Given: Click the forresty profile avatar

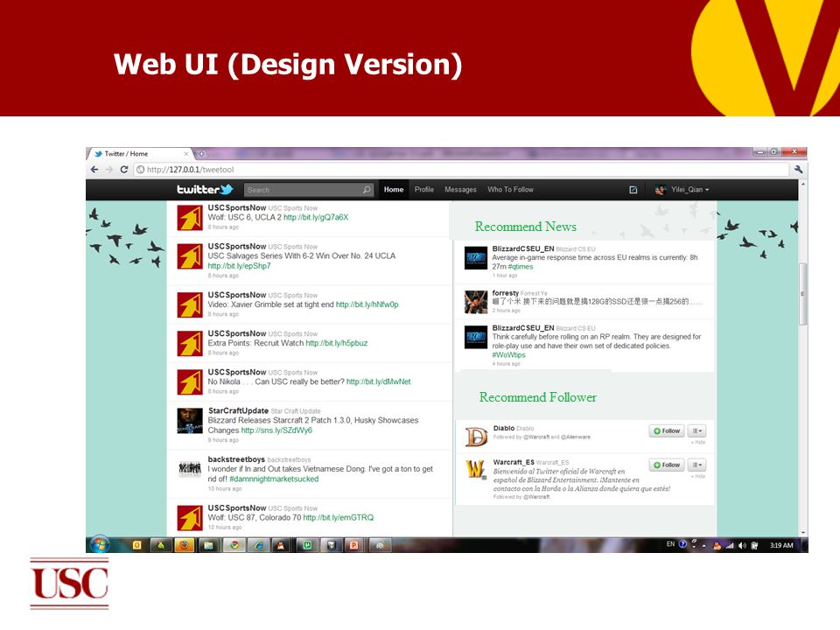Looking at the screenshot, I should click(476, 302).
